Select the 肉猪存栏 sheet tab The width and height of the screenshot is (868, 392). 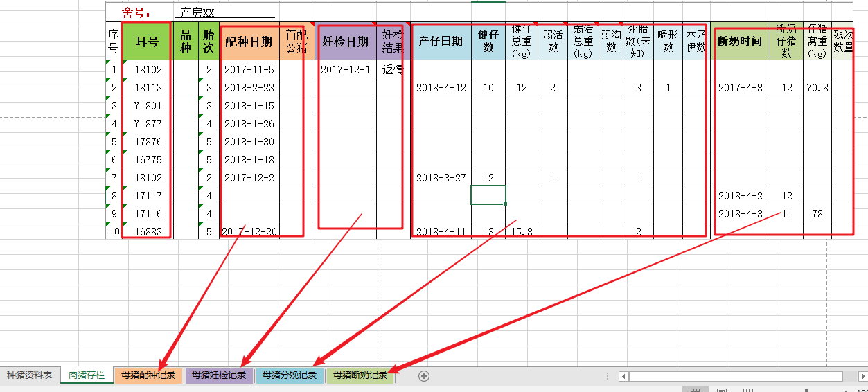pos(87,375)
